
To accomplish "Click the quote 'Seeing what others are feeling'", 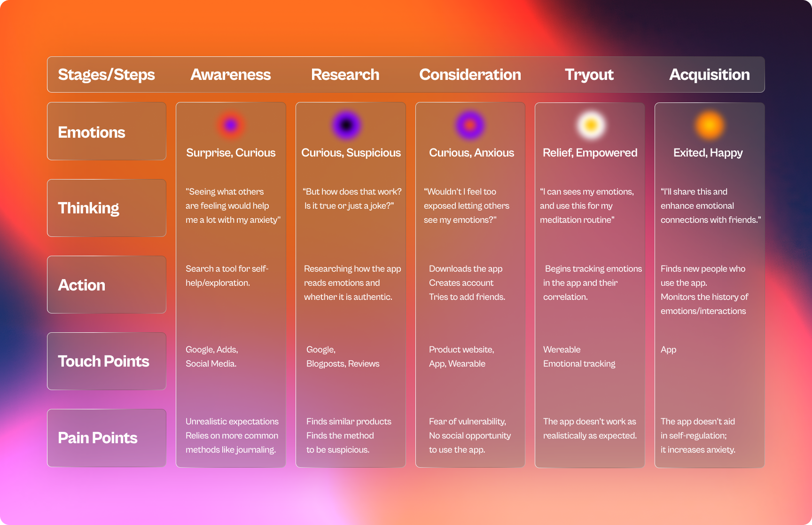I will (x=233, y=206).
